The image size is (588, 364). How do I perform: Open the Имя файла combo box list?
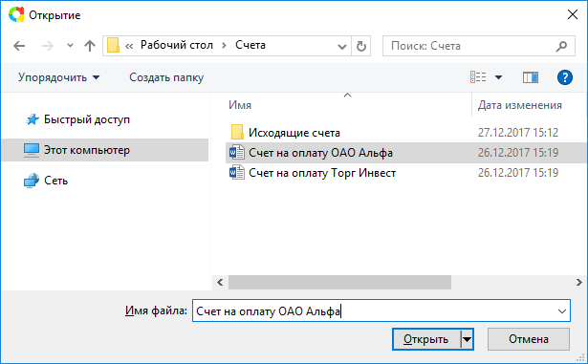(562, 311)
